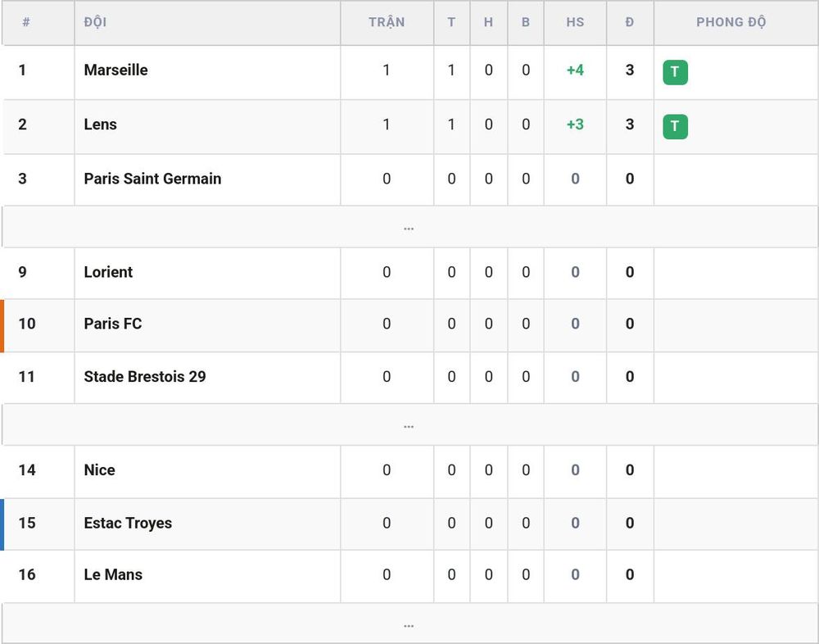The width and height of the screenshot is (819, 644).
Task: Expand hidden rows below Le Mans
Action: [409, 624]
